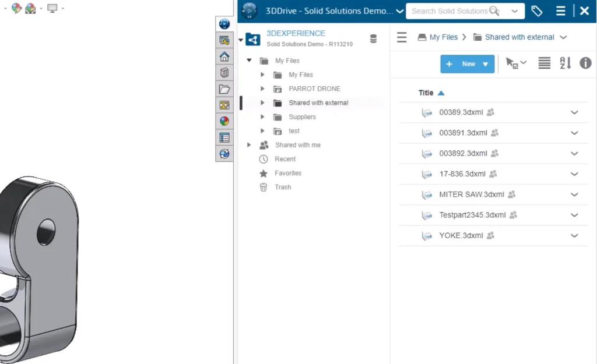Open the 3DDrive app title dropdown

click(x=400, y=12)
